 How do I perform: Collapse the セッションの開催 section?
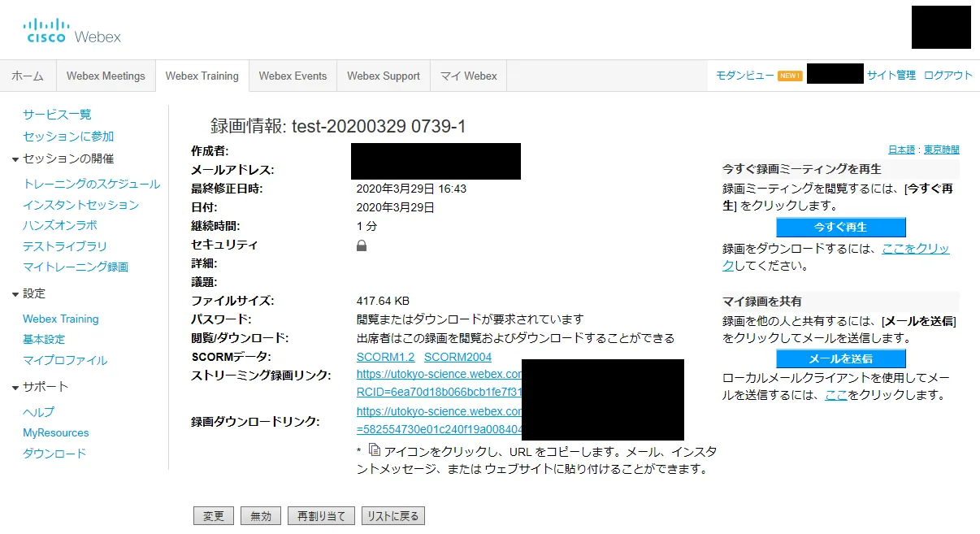click(15, 159)
